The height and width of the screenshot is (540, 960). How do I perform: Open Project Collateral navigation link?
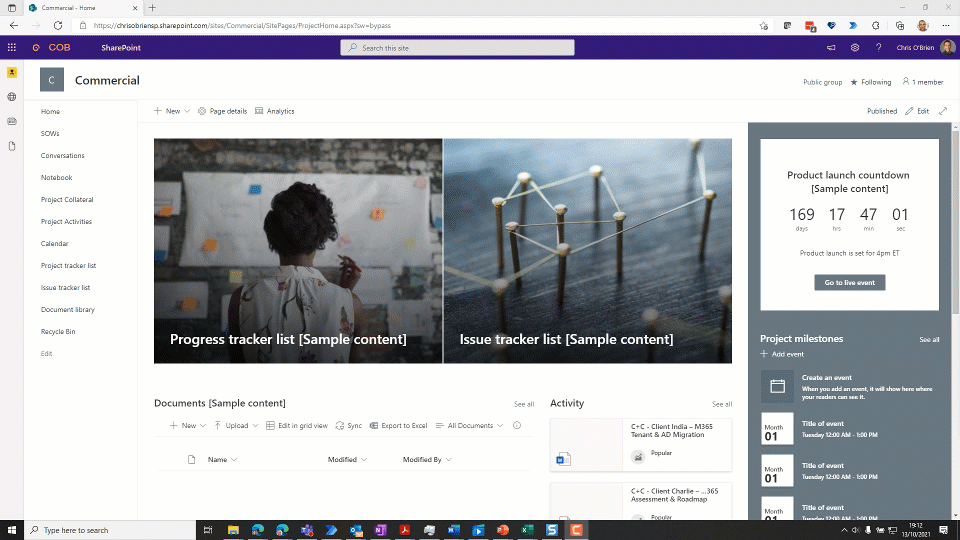67,200
